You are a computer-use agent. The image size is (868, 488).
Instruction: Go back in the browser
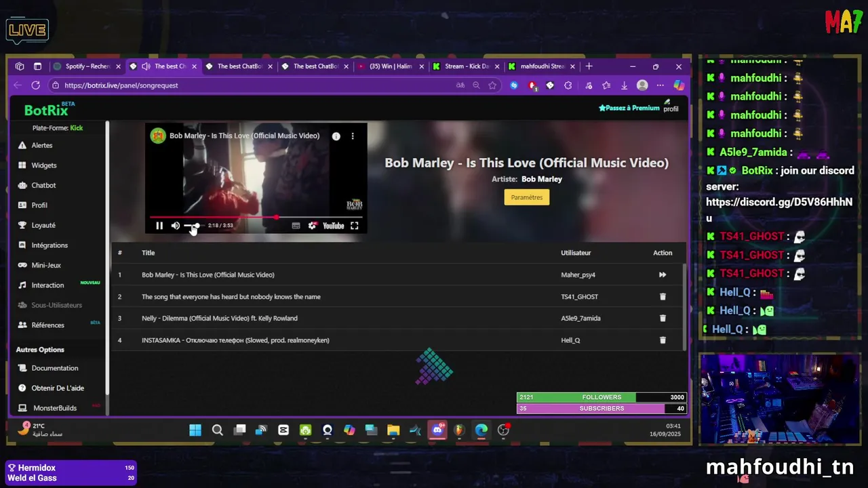tap(18, 85)
